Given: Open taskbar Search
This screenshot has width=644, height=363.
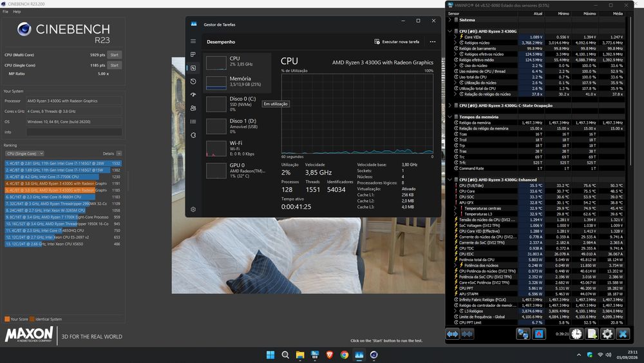Looking at the screenshot, I should (x=285, y=355).
